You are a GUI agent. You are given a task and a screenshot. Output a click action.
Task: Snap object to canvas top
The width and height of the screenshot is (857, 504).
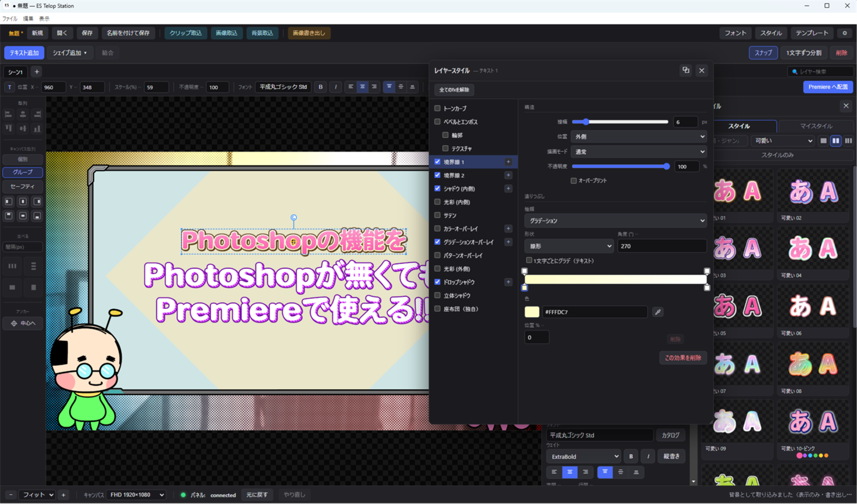click(8, 215)
